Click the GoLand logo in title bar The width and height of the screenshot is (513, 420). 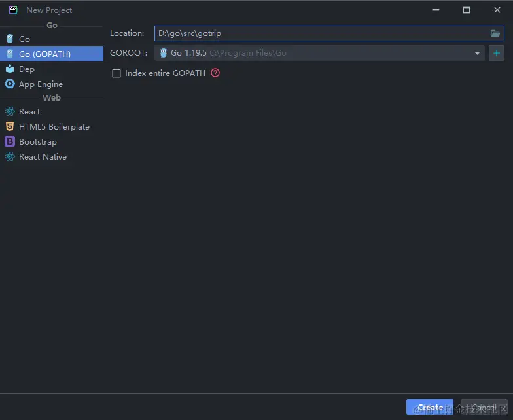click(13, 10)
